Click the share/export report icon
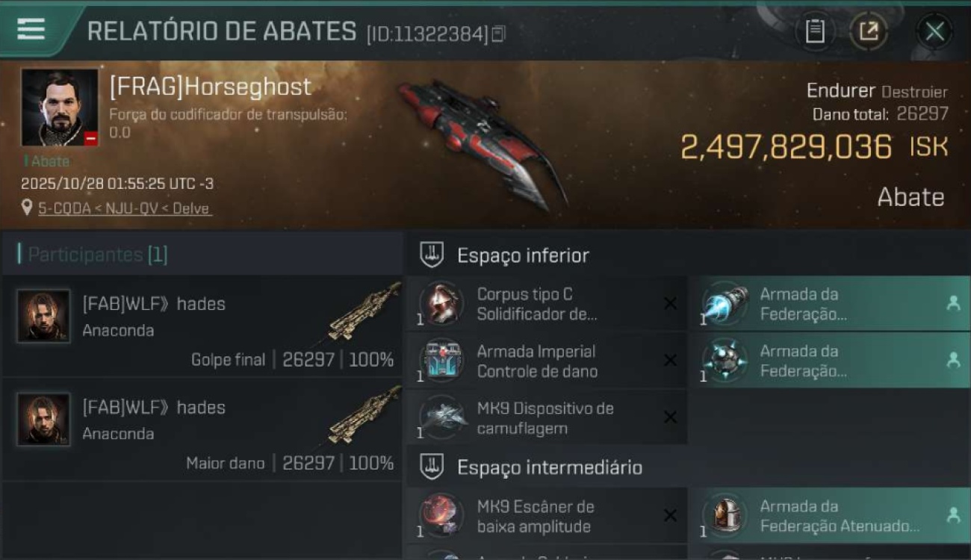This screenshot has height=560, width=971. coord(869,31)
